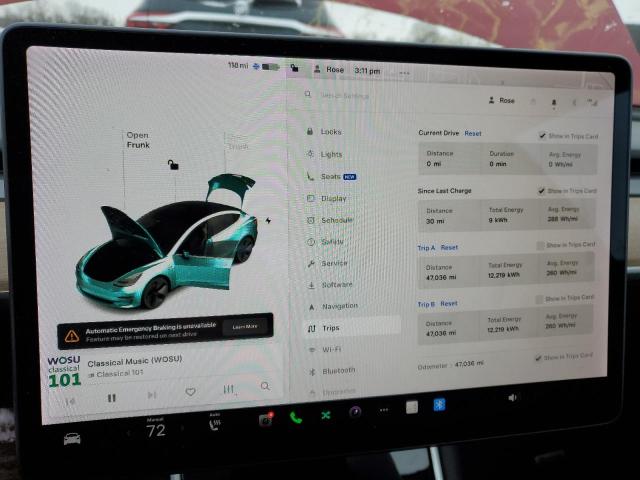The height and width of the screenshot is (480, 640).
Task: Toggle Odometer Show in Trips Card checkbox
Action: point(538,358)
